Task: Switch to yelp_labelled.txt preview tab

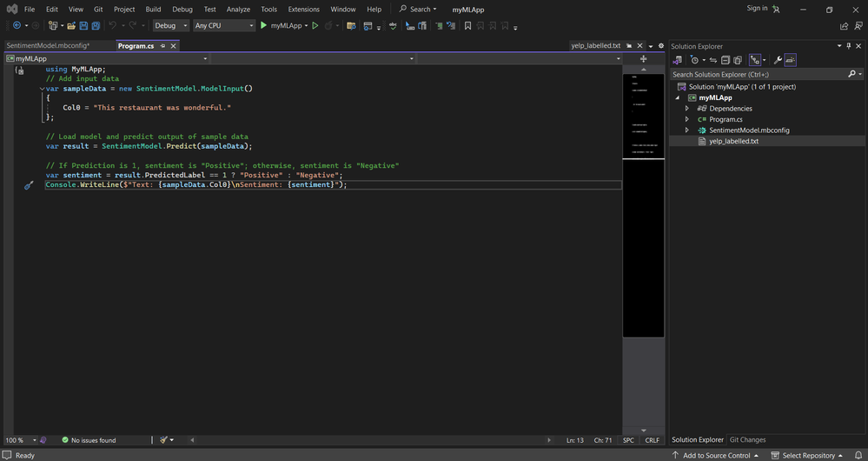Action: (596, 46)
